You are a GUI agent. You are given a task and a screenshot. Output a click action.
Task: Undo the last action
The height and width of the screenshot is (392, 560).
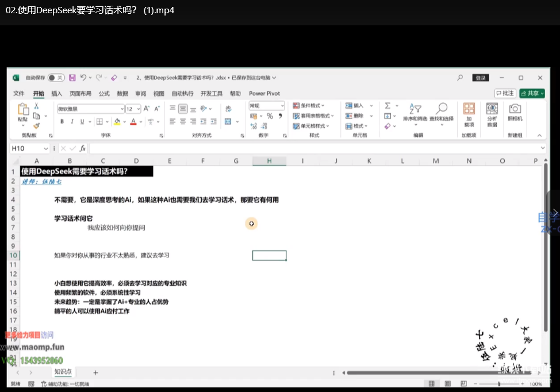point(83,78)
